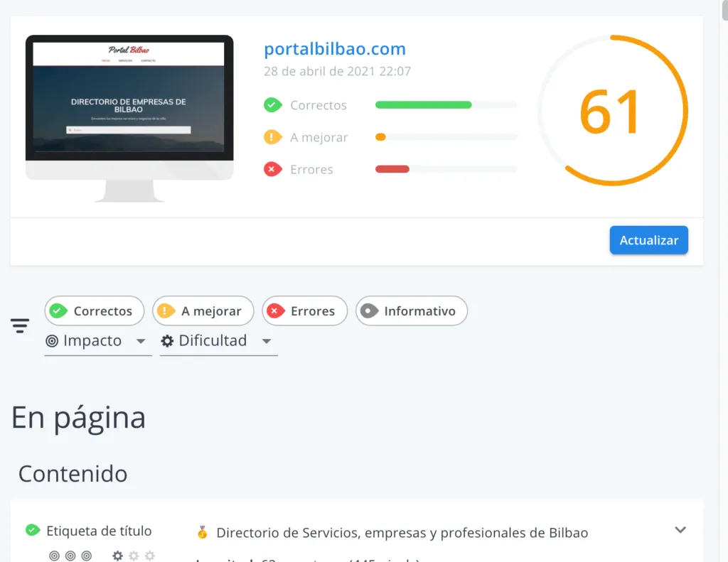The image size is (728, 562).
Task: Click the filter list icon
Action: pyautogui.click(x=20, y=325)
